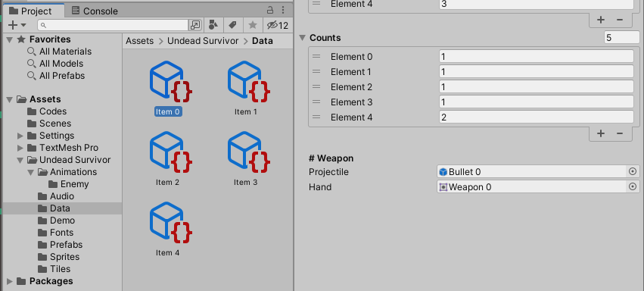Open search in new window icon
The image size is (644, 291).
(195, 25)
